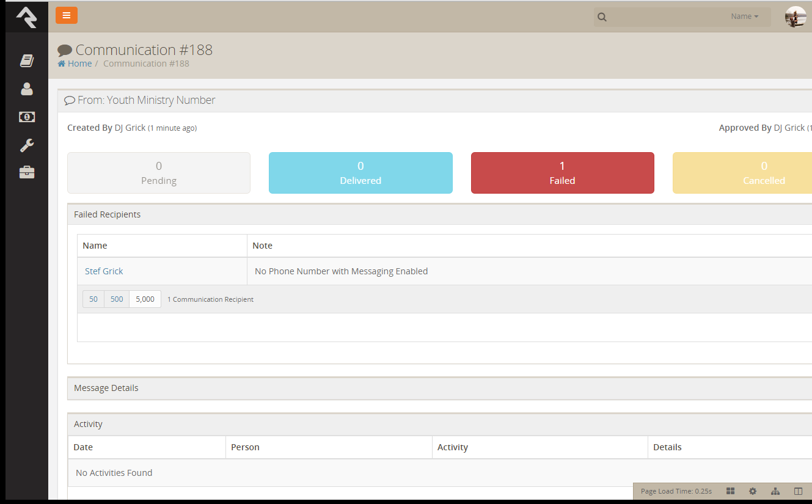Click the Pending status box
This screenshot has width=812, height=504.
coord(159,173)
